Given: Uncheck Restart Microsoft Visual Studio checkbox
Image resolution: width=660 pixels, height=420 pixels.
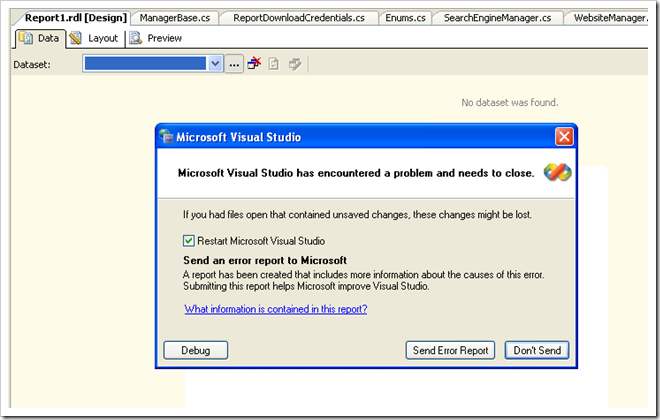Looking at the screenshot, I should pos(189,241).
